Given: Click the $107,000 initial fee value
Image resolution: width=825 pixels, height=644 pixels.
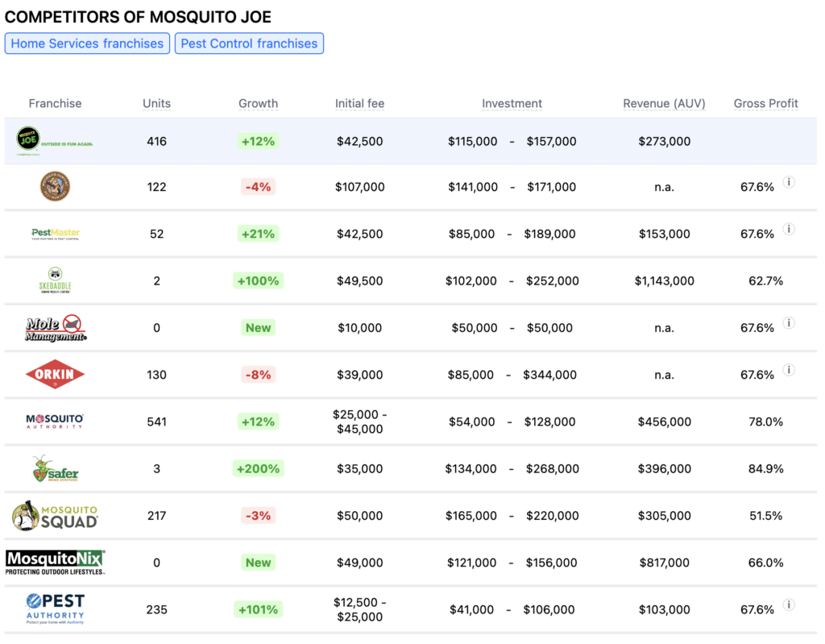Looking at the screenshot, I should [360, 187].
